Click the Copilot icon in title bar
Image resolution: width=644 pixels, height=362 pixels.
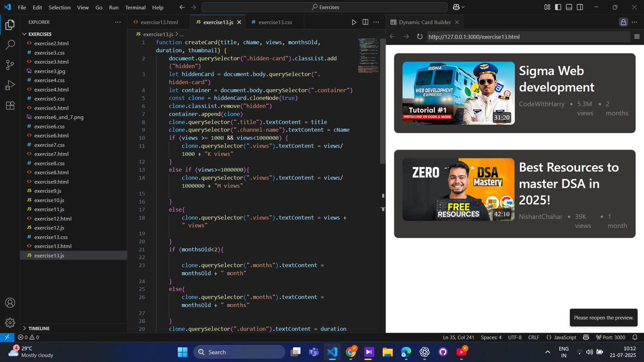point(456,7)
